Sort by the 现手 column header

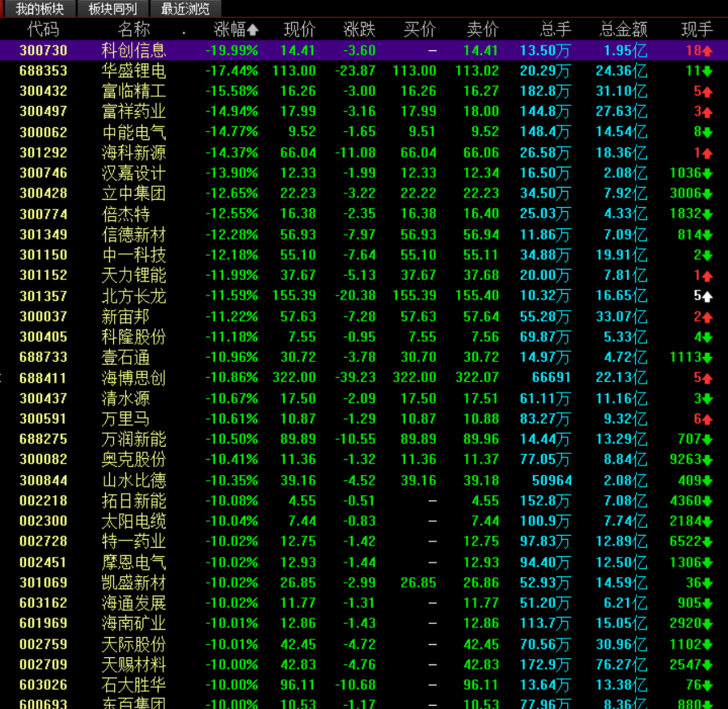[x=697, y=29]
